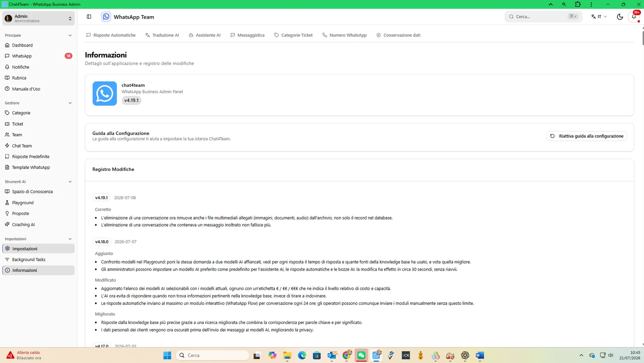
Task: Click the chat4team app logo image
Action: (105, 94)
